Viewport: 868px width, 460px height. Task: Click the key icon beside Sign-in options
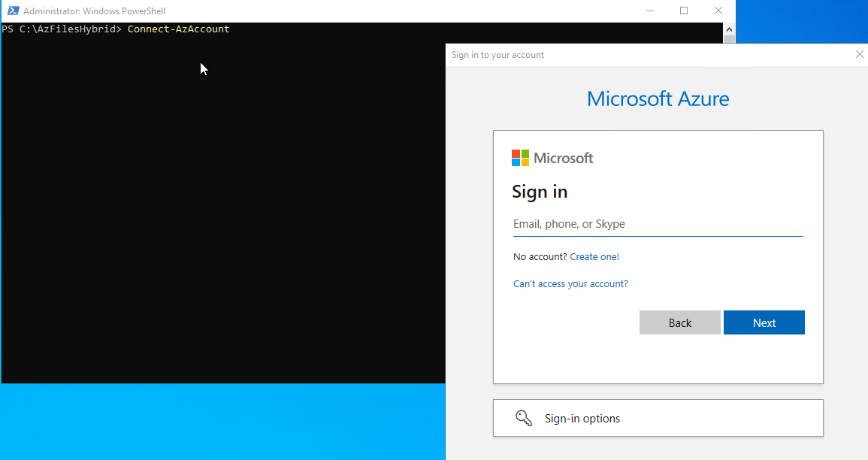[524, 418]
